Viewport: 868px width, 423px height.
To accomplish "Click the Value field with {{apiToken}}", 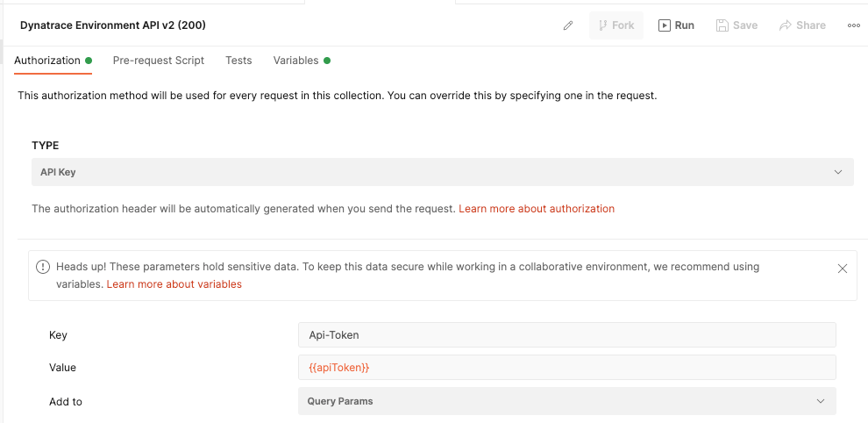I will (566, 367).
